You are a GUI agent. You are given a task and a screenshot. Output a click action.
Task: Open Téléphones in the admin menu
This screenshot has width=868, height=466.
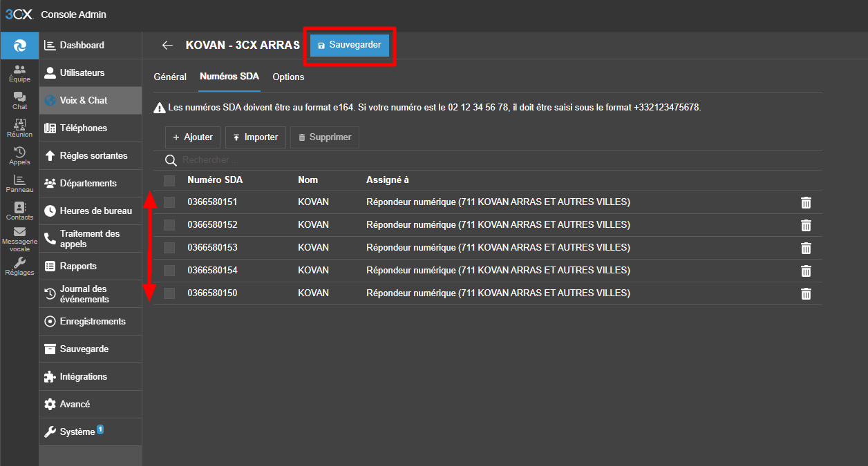click(91, 128)
